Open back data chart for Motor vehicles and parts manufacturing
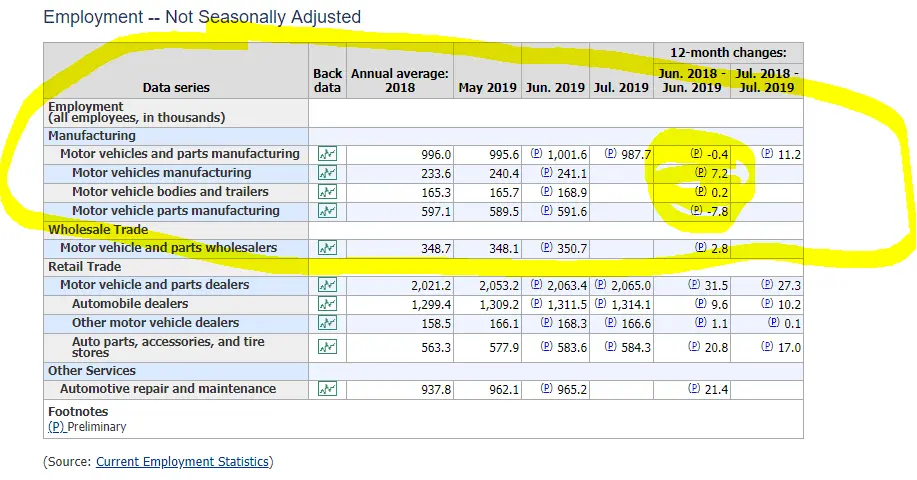Screen dimensions: 917x480 [x=327, y=154]
